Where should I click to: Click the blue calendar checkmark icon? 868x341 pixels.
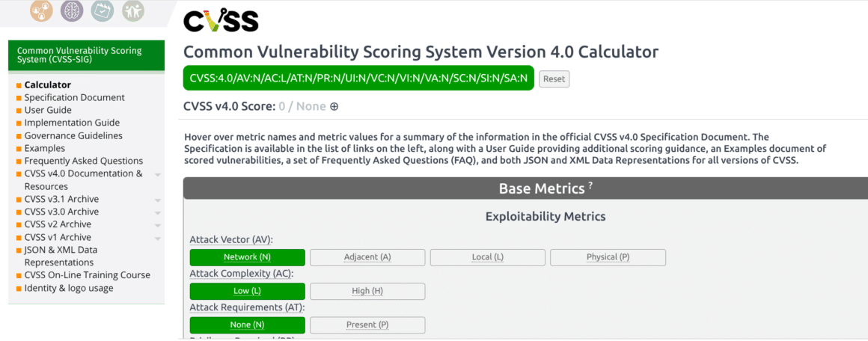pos(103,10)
